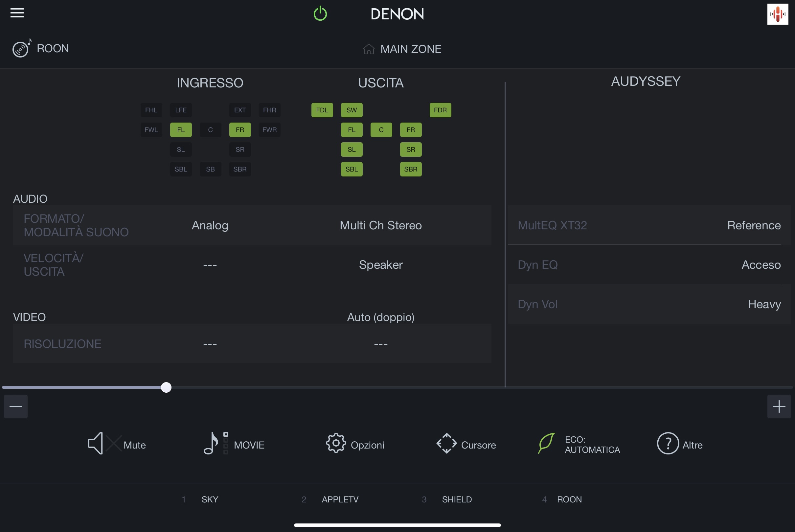795x532 pixels.
Task: Click the output FDL speaker indicator
Action: [322, 110]
